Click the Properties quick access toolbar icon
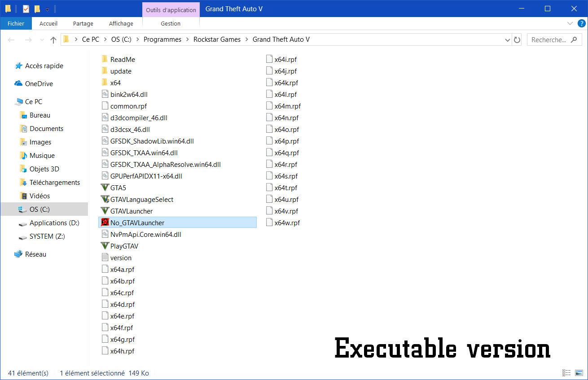The image size is (588, 380). pos(26,9)
